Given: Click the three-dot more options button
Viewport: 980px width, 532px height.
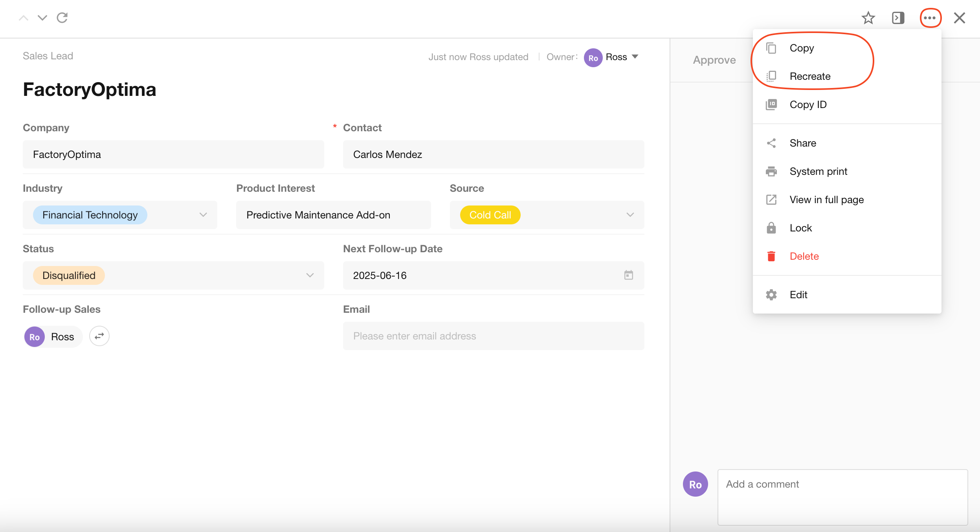Looking at the screenshot, I should tap(930, 18).
